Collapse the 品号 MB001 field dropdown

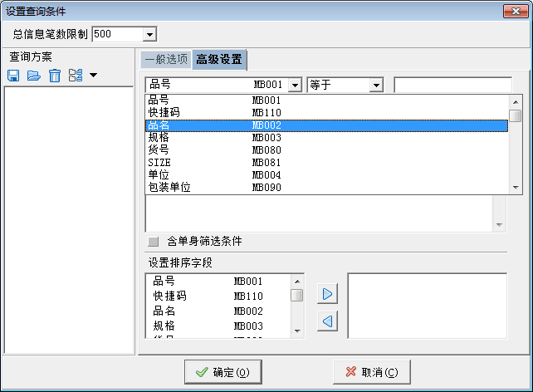point(295,85)
